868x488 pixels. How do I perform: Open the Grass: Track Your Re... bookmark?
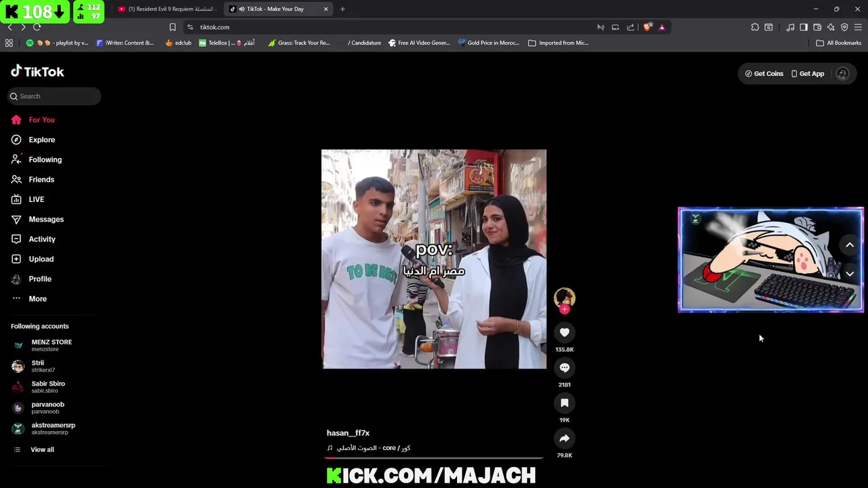click(298, 43)
